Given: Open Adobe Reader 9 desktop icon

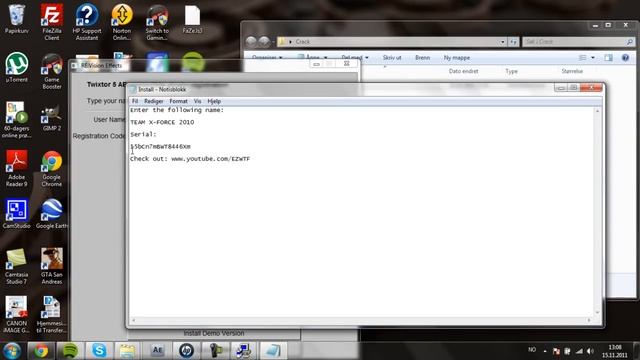Looking at the screenshot, I should (16, 169).
